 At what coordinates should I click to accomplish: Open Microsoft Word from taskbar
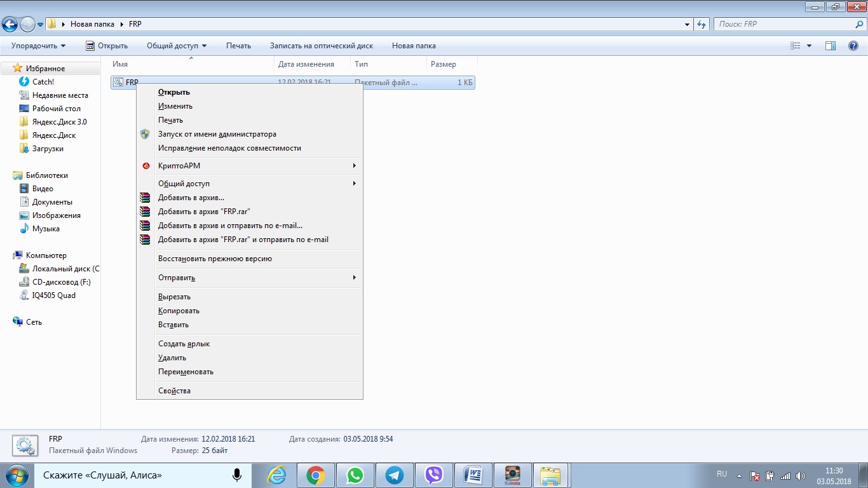(x=473, y=475)
